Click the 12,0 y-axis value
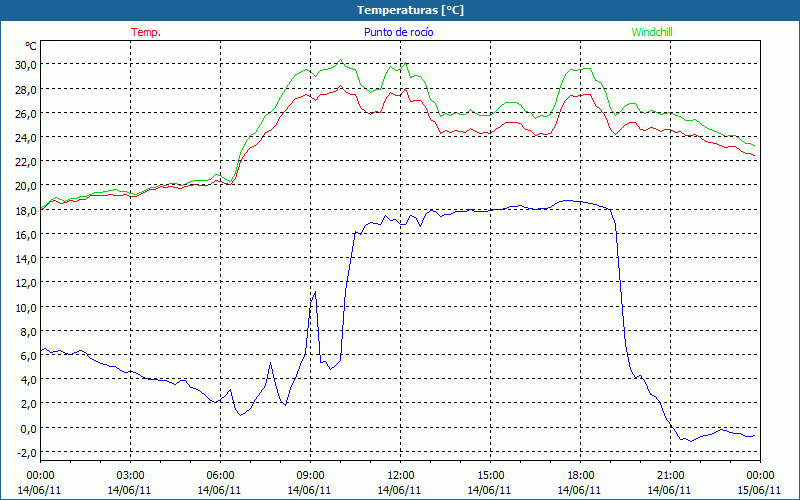Viewport: 800px width, 500px height. coord(27,283)
